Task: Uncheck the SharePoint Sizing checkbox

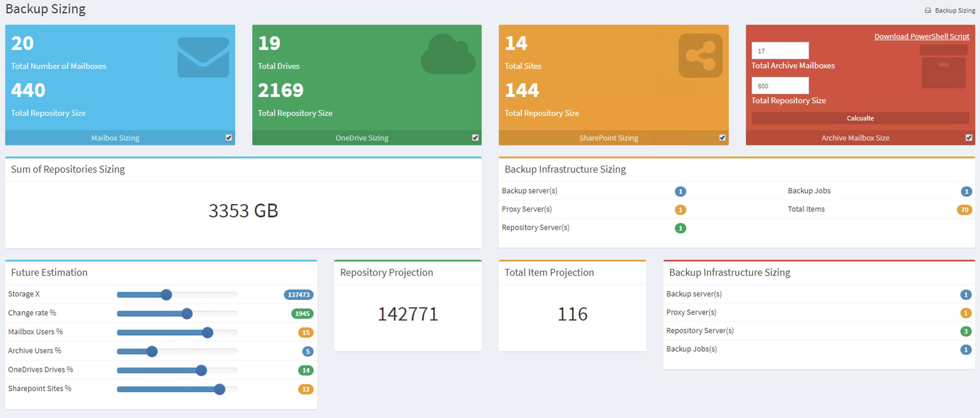Action: (722, 138)
